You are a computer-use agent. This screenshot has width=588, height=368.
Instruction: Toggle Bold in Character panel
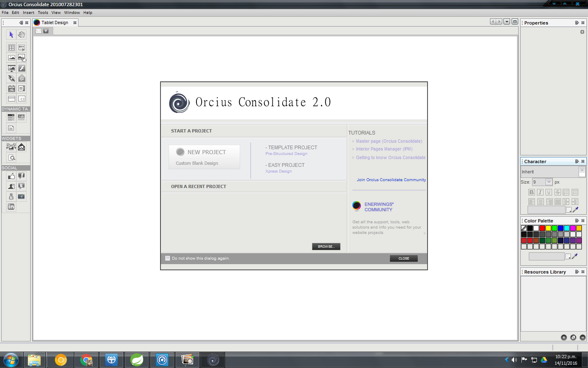coord(532,192)
